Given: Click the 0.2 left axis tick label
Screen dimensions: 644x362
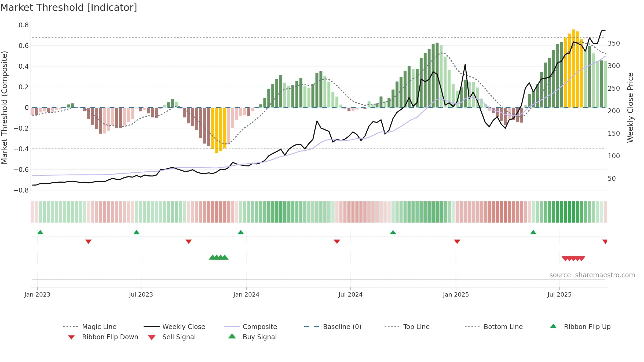Looking at the screenshot, I should 24,87.
